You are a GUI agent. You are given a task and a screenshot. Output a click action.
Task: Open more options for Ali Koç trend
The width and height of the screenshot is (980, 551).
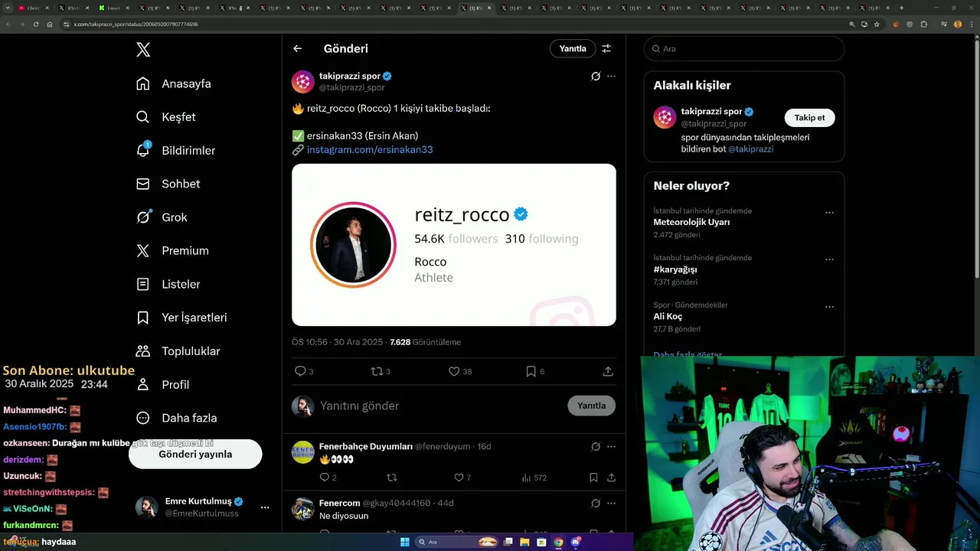pos(829,307)
